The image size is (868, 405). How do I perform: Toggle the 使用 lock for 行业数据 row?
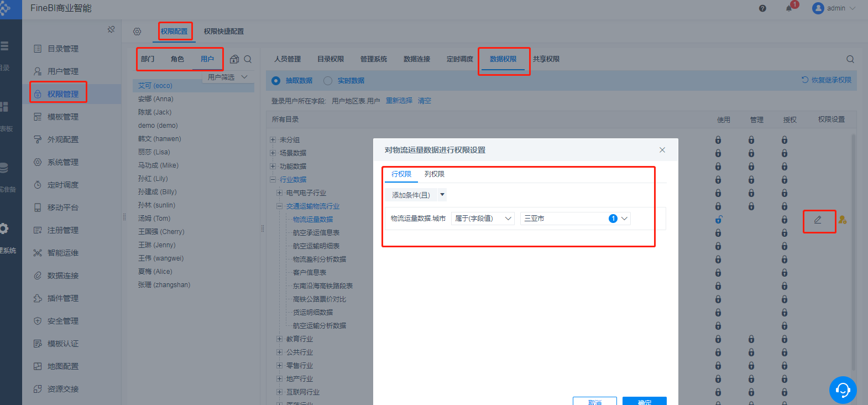click(718, 180)
